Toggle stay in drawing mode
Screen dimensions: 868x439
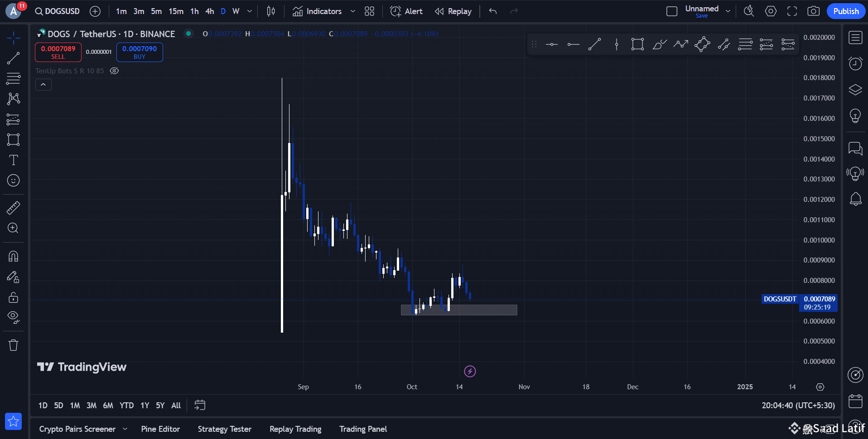(14, 277)
